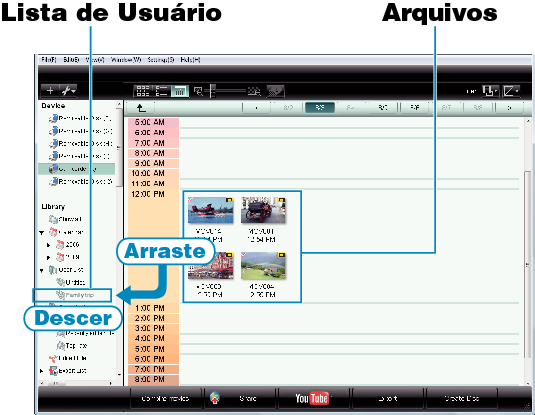Click the 8:00 PM time row
Image resolution: width=535 pixels, height=415 pixels.
point(154,380)
